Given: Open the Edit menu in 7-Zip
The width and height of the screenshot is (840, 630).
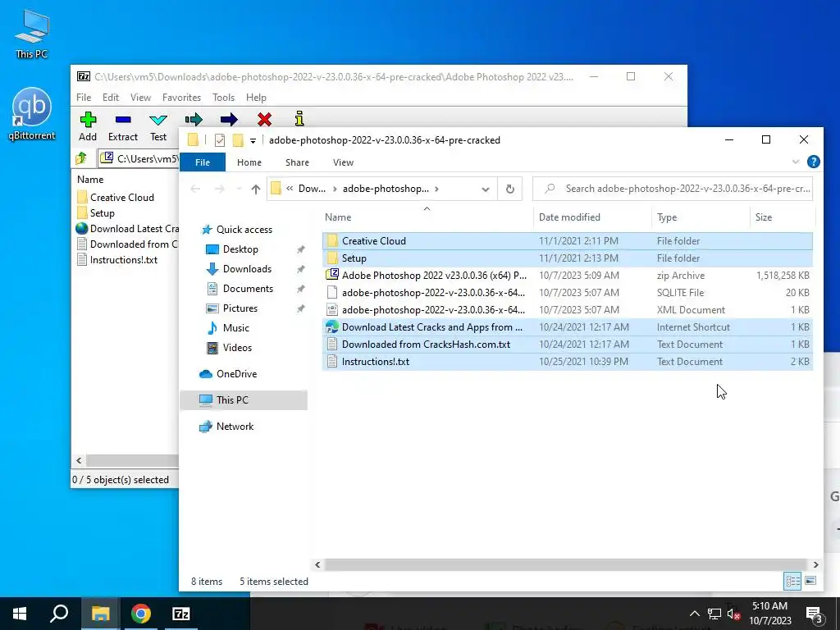Looking at the screenshot, I should pyautogui.click(x=111, y=98).
